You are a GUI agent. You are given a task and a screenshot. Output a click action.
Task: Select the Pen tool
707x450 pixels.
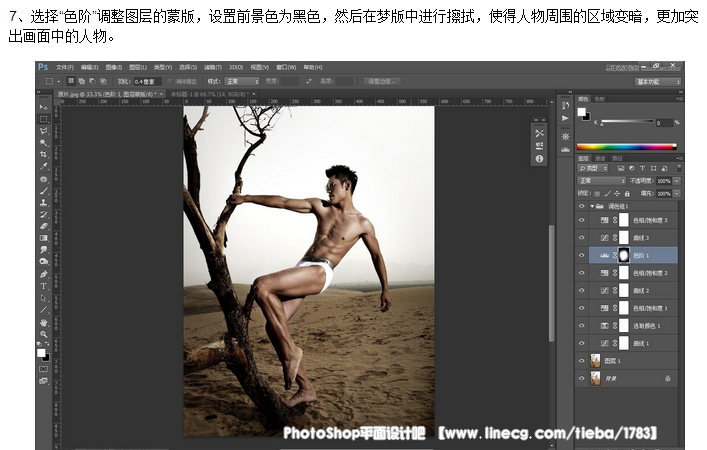tap(43, 274)
